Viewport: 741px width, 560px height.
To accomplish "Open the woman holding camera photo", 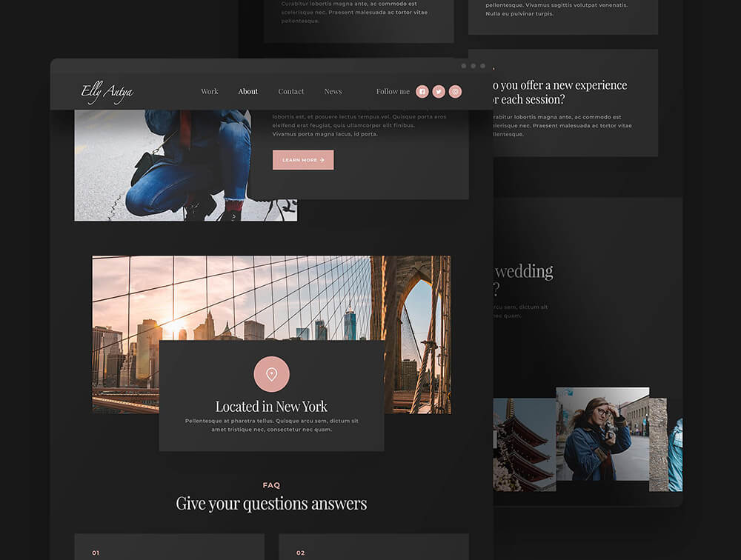I will tap(602, 437).
